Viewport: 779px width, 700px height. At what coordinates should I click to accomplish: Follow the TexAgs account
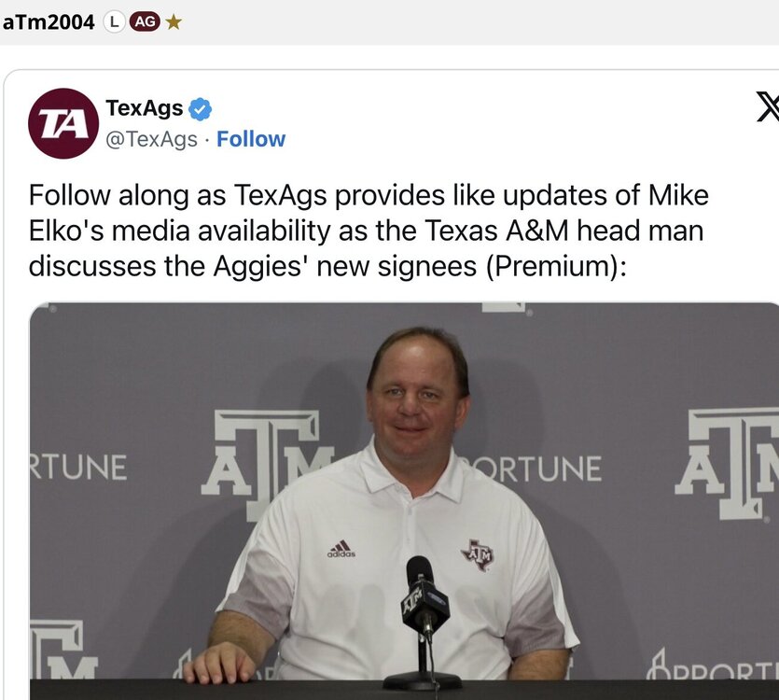tap(251, 139)
